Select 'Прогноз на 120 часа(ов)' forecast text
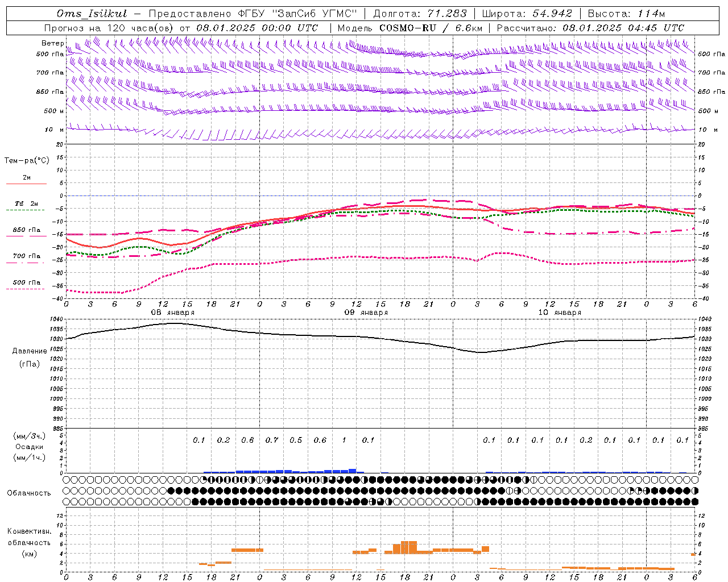 (x=110, y=28)
